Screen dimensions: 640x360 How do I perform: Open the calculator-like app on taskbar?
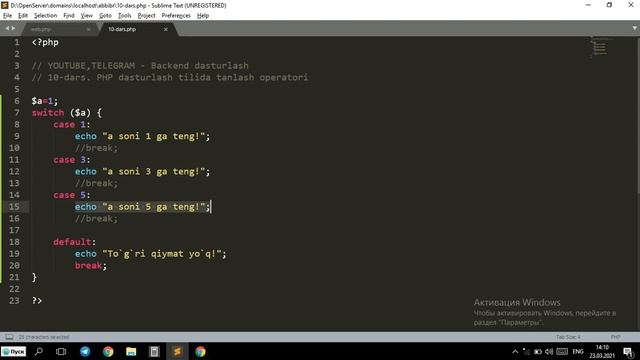tap(154, 351)
